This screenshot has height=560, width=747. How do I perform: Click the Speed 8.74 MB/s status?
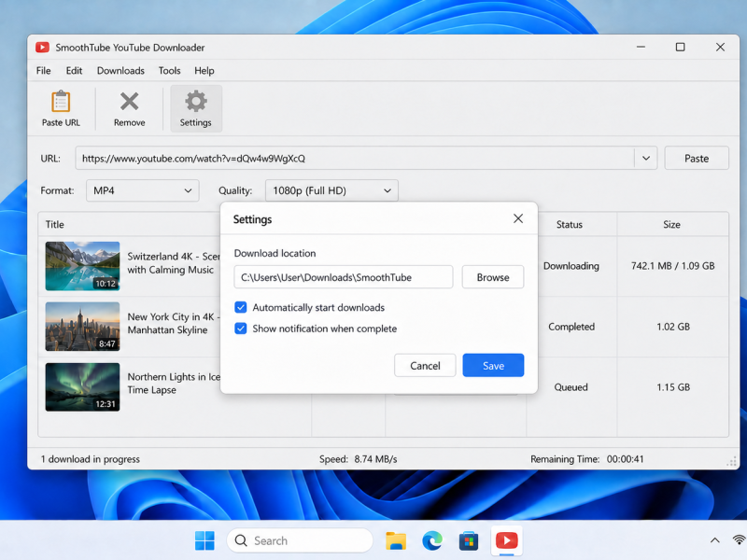pos(359,459)
